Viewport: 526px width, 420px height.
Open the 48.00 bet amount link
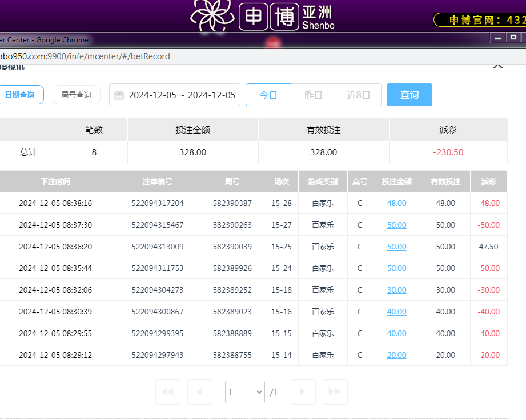396,203
